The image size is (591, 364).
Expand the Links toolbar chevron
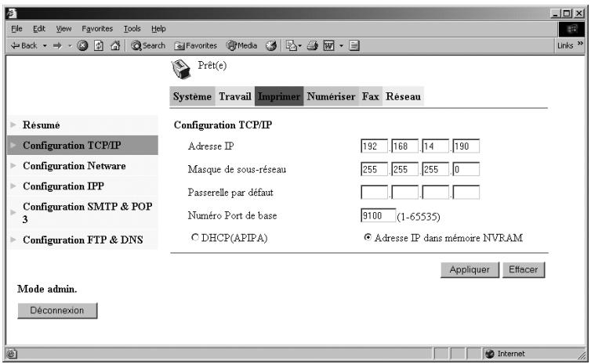tap(580, 44)
